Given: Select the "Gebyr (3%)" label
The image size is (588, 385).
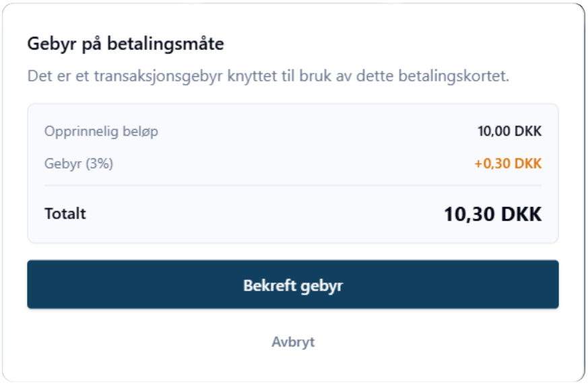Looking at the screenshot, I should click(x=79, y=164).
